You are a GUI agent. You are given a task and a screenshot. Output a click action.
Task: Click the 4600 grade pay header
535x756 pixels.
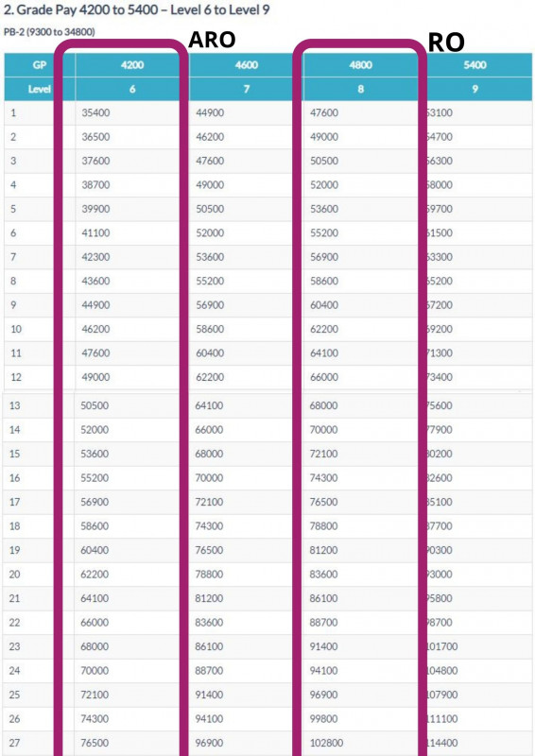click(x=246, y=65)
